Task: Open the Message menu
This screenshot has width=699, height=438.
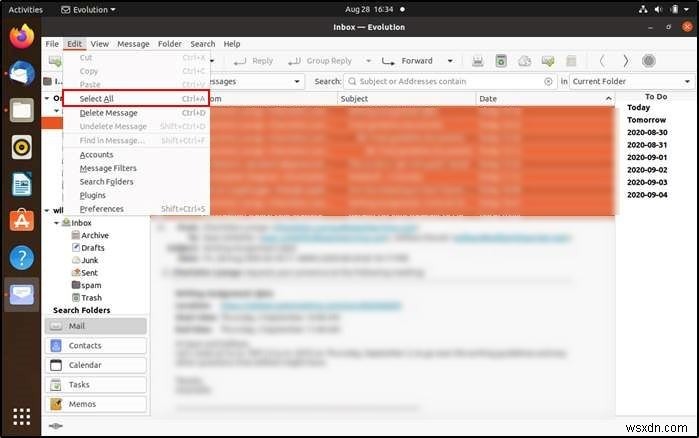Action: (x=133, y=44)
